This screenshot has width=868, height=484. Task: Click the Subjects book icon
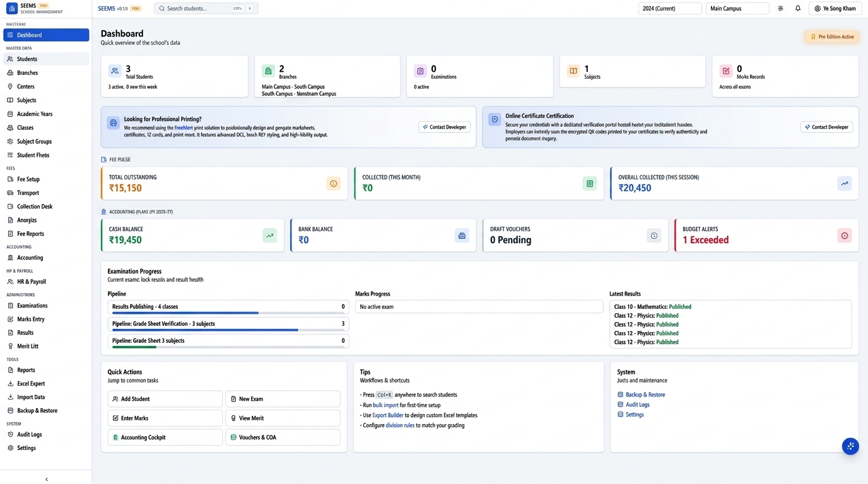pos(573,71)
